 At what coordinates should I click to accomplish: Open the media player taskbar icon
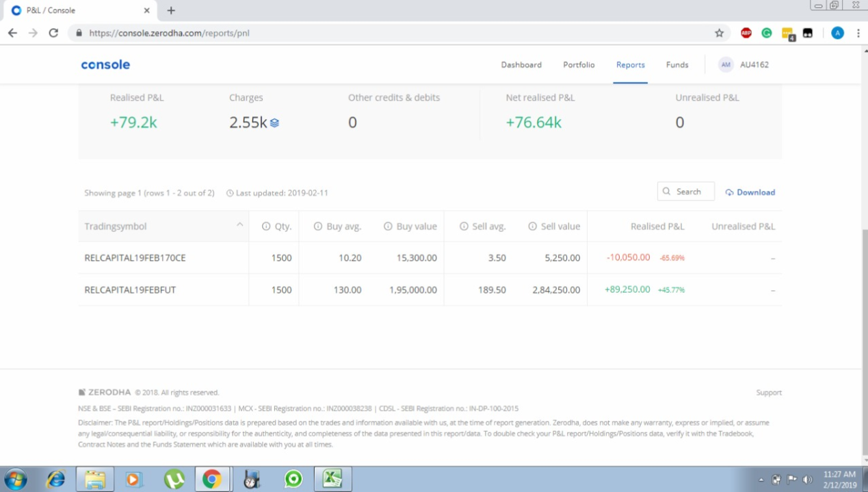(x=133, y=480)
